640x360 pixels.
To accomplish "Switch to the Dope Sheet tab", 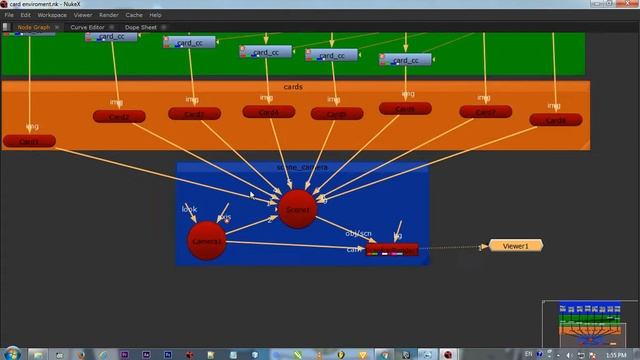I will click(x=141, y=27).
